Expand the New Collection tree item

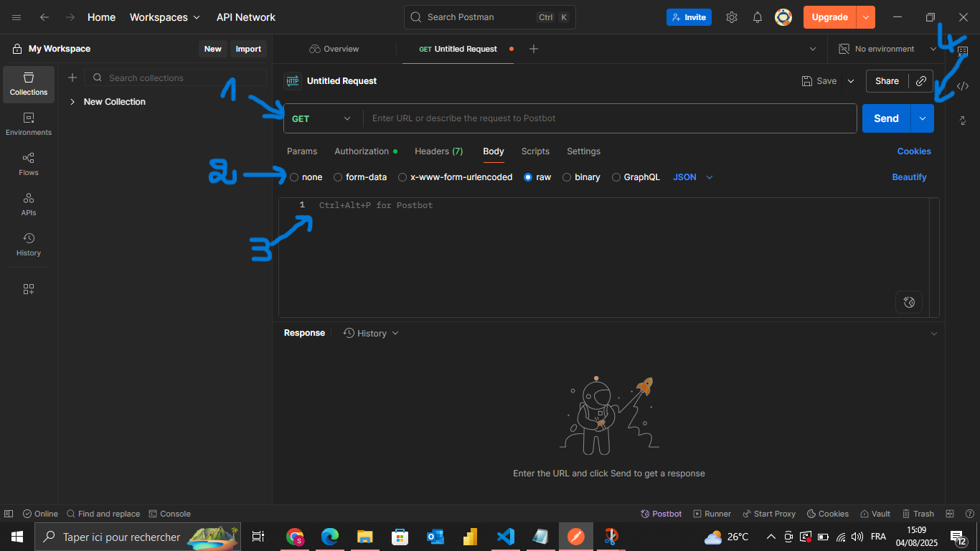[72, 102]
